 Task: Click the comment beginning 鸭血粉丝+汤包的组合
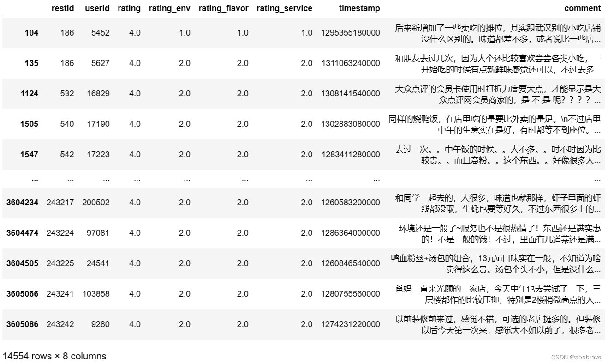pyautogui.click(x=495, y=264)
